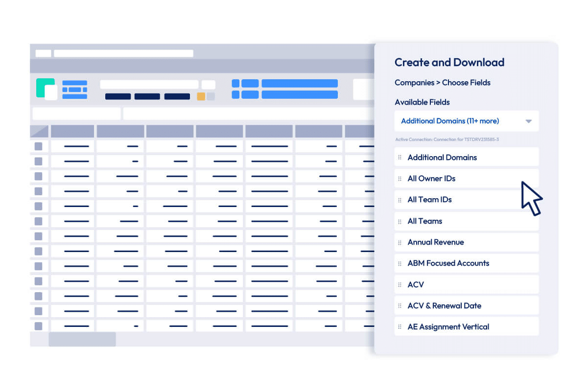The width and height of the screenshot is (588, 392).
Task: Click the first dark navy toolbar button
Action: pyautogui.click(x=118, y=96)
